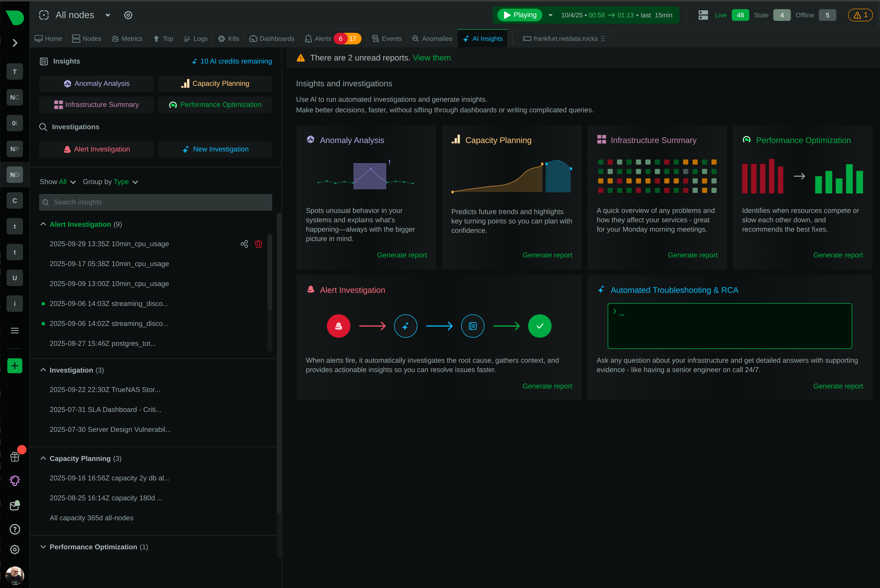
Task: Open the lightbulb tips icon in the sidebar
Action: pyautogui.click(x=15, y=480)
